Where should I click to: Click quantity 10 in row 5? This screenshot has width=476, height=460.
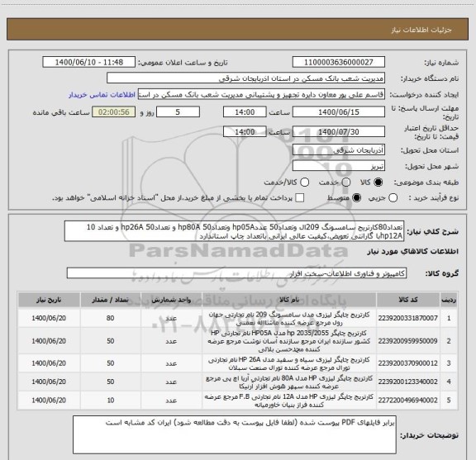pyautogui.click(x=111, y=401)
